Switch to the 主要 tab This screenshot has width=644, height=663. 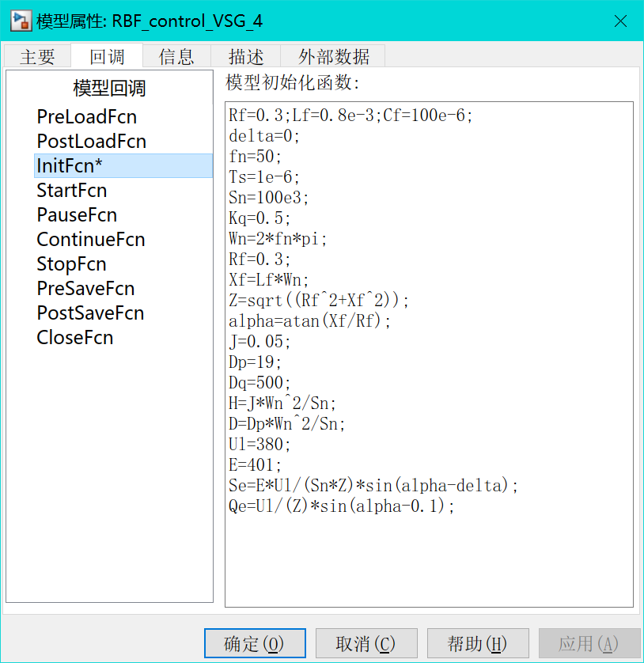coord(37,56)
